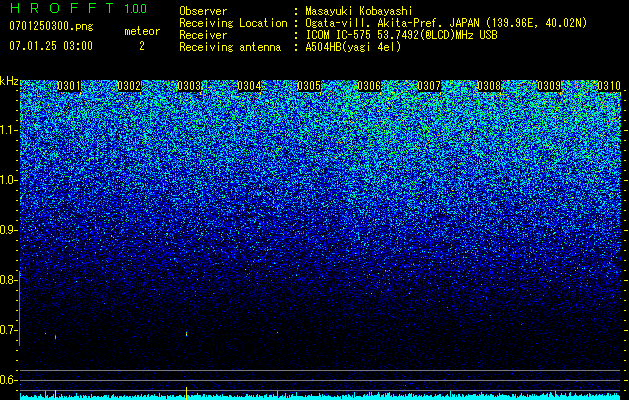Image resolution: width=629 pixels, height=400 pixels.
Task: Click the 0304 time marker
Action: coord(249,86)
